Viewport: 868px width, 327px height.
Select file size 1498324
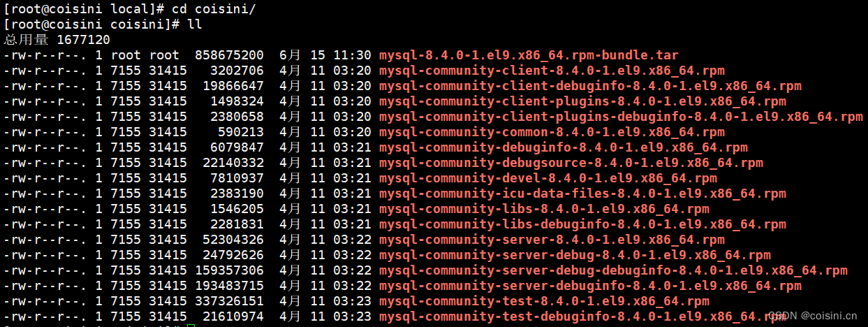point(237,101)
